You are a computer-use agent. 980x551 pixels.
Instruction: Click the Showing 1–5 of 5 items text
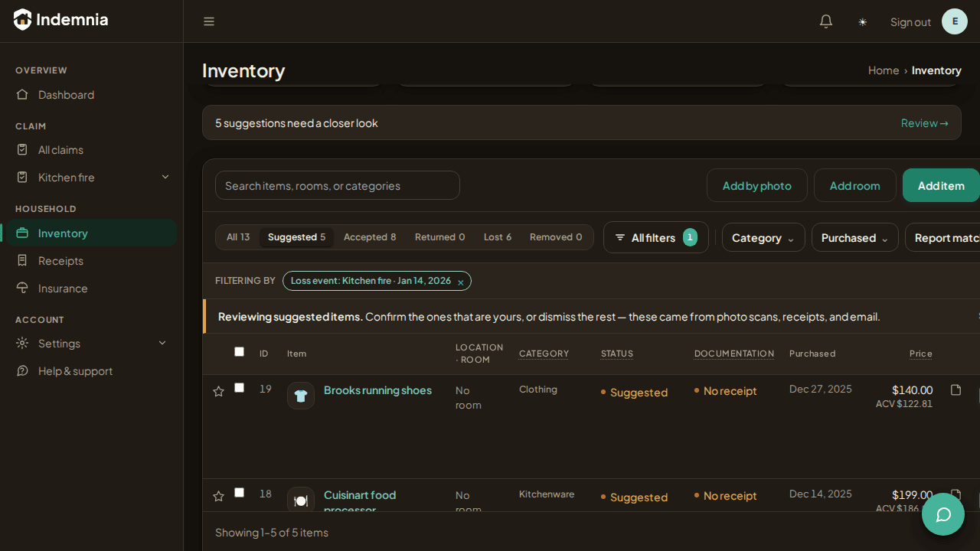coord(272,532)
